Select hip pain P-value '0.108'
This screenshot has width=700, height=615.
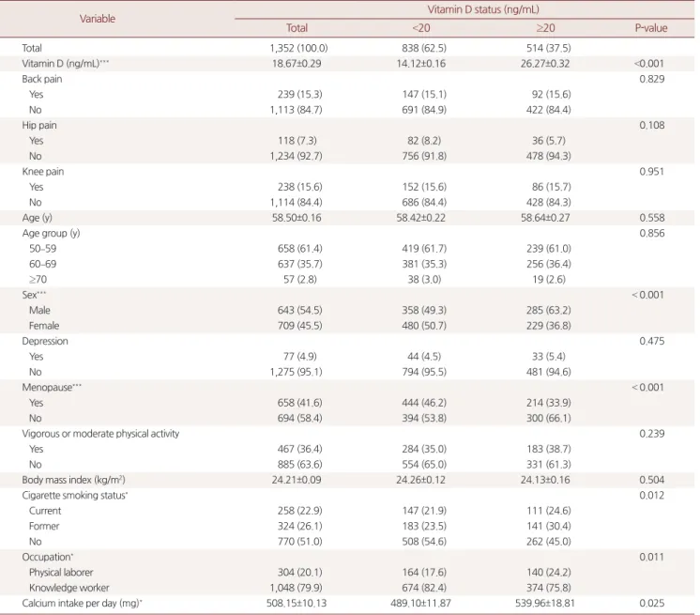652,125
